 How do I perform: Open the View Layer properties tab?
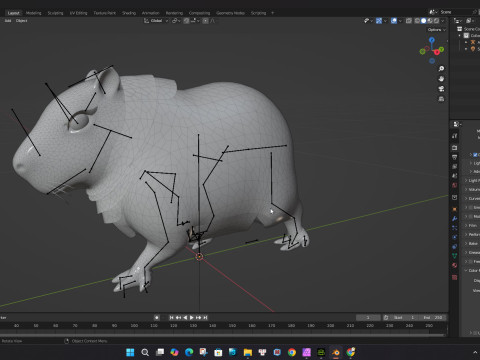455,166
